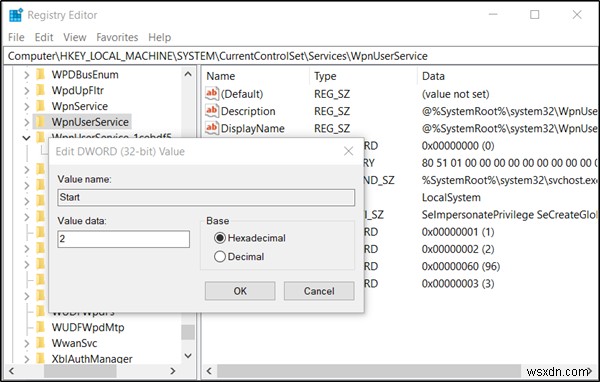The width and height of the screenshot is (600, 382).
Task: Close the Edit DWORD dialog with X
Action: pos(348,151)
